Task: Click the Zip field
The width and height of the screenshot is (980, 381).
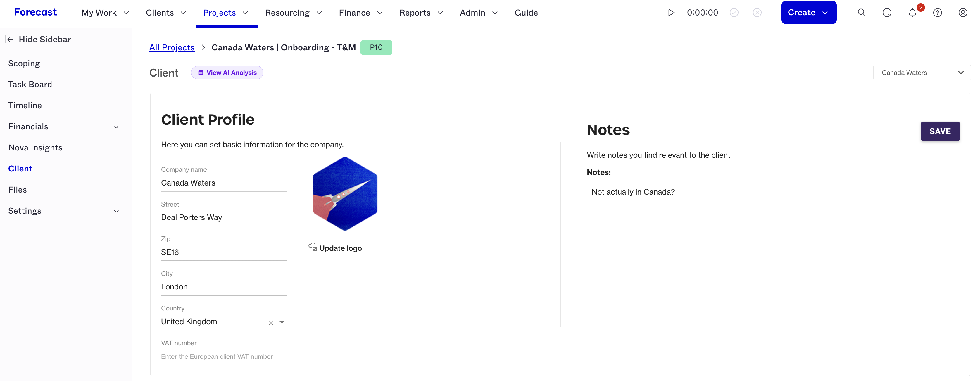Action: point(224,252)
